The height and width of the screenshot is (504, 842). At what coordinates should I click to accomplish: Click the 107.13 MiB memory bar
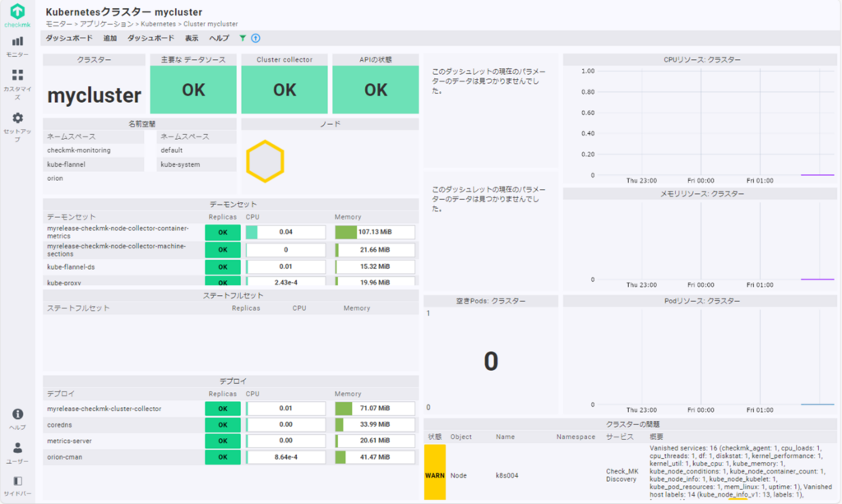pyautogui.click(x=375, y=232)
